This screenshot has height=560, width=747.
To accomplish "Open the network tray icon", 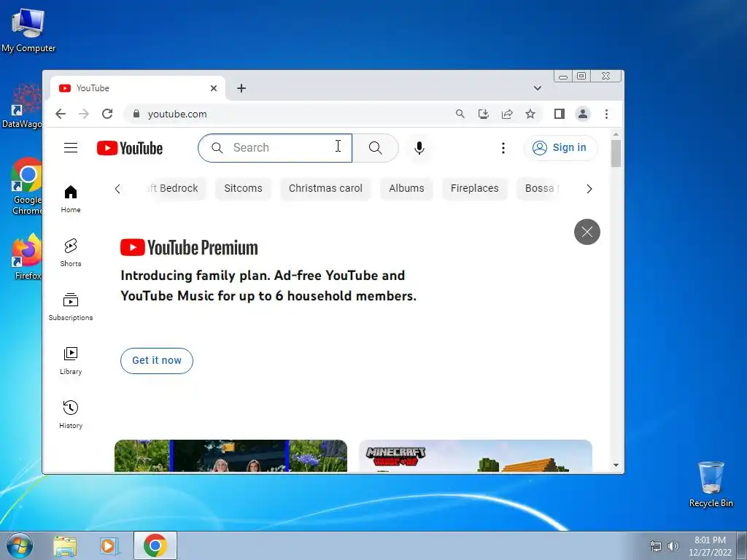I will pyautogui.click(x=656, y=546).
